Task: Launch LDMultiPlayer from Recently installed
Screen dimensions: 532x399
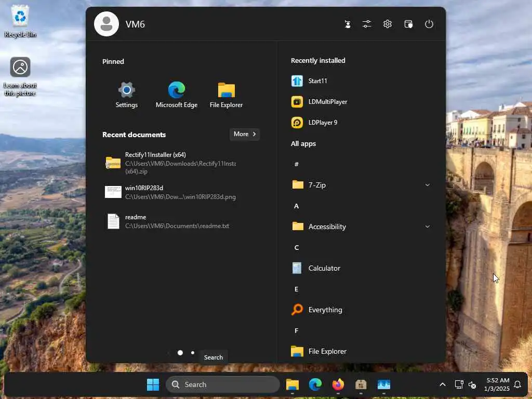Action: pos(319,102)
